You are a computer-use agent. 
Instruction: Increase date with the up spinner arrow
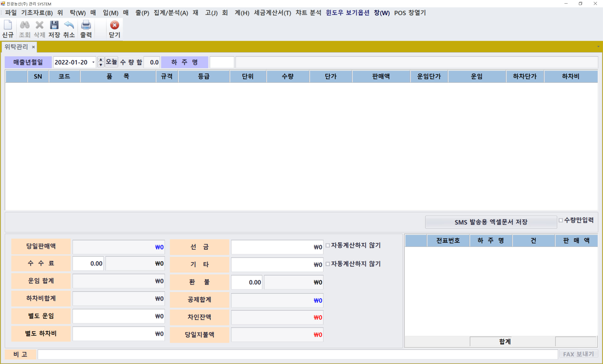[x=101, y=60]
